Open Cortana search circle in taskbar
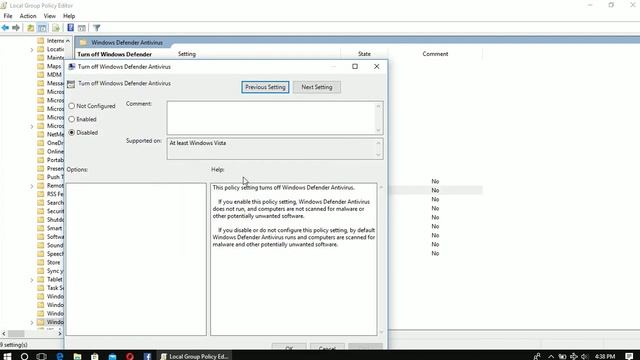The width and height of the screenshot is (640, 360). click(x=24, y=356)
